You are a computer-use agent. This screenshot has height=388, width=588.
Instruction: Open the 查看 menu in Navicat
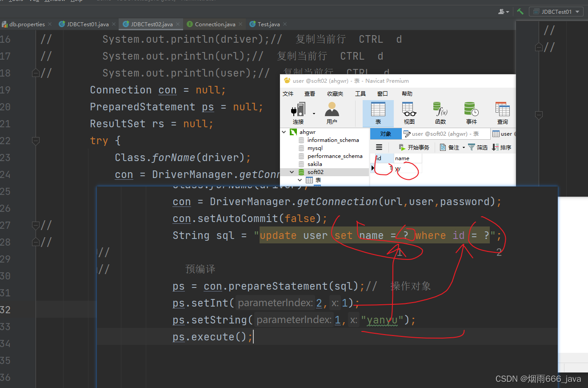coord(310,93)
